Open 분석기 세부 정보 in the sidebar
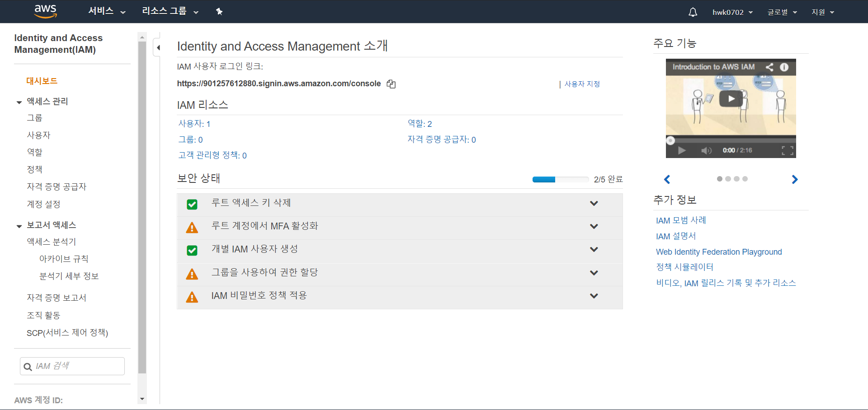868x410 pixels. (69, 276)
